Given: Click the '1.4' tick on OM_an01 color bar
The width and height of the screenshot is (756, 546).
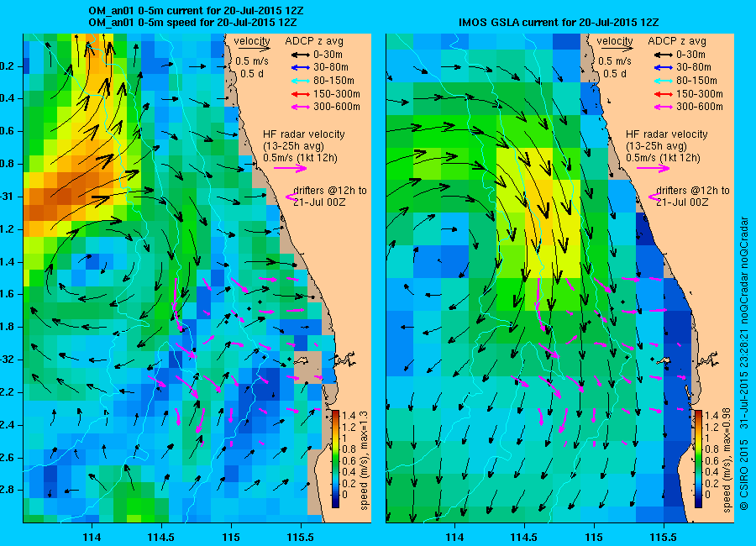Looking at the screenshot, I should (349, 415).
